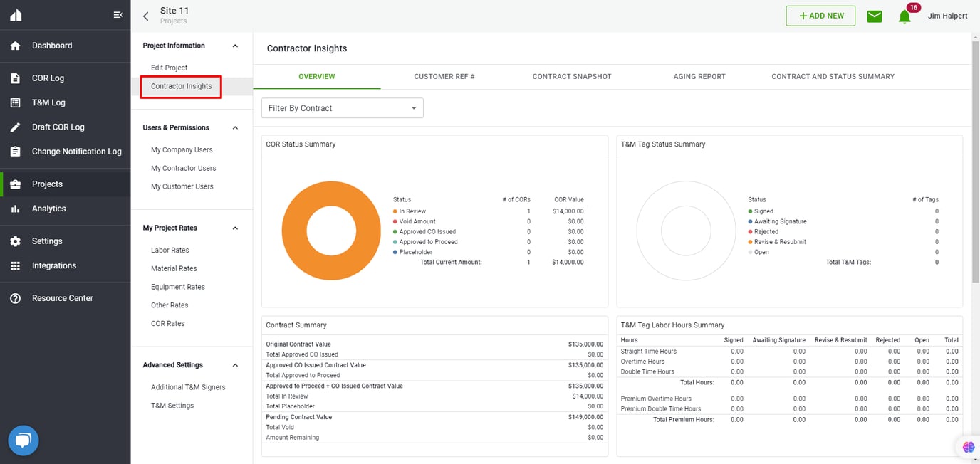The width and height of the screenshot is (980, 464).
Task: Click the ADD NEW button
Action: 820,15
